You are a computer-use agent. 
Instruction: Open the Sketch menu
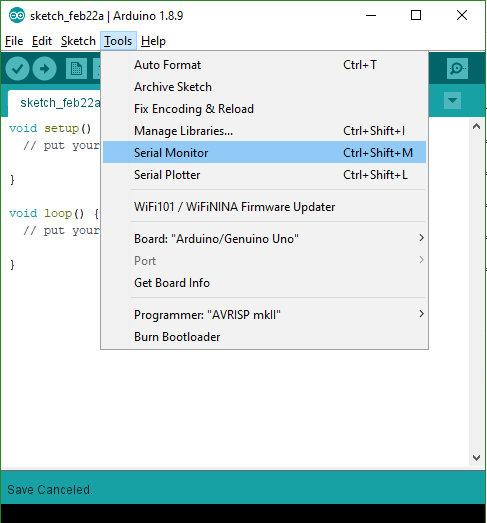[x=78, y=41]
